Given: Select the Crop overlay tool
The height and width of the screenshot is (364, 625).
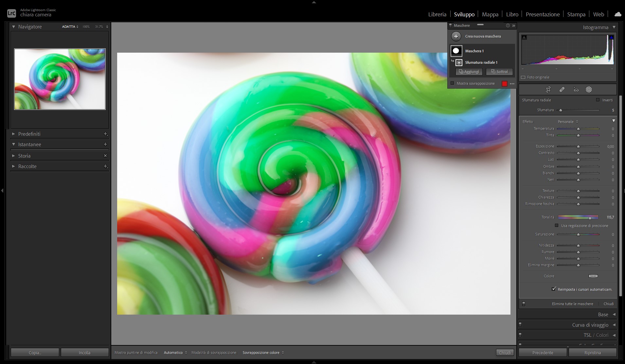Looking at the screenshot, I should pyautogui.click(x=548, y=90).
